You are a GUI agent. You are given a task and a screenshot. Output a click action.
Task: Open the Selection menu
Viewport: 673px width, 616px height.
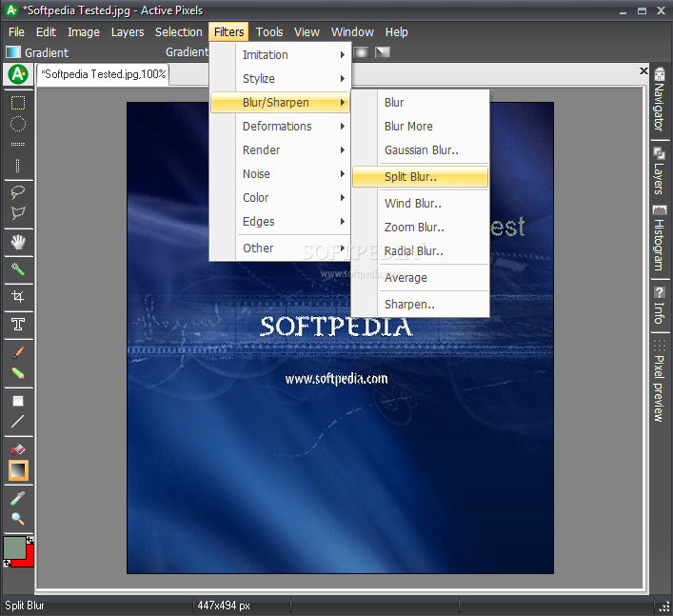tap(179, 32)
